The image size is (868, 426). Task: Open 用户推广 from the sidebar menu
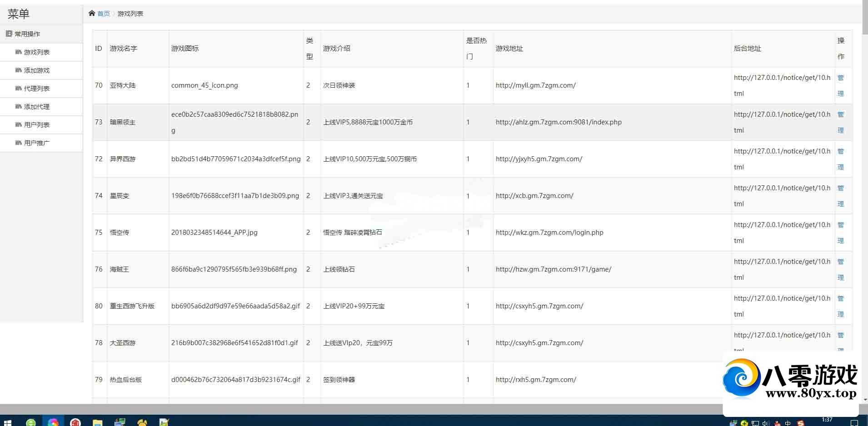[36, 143]
